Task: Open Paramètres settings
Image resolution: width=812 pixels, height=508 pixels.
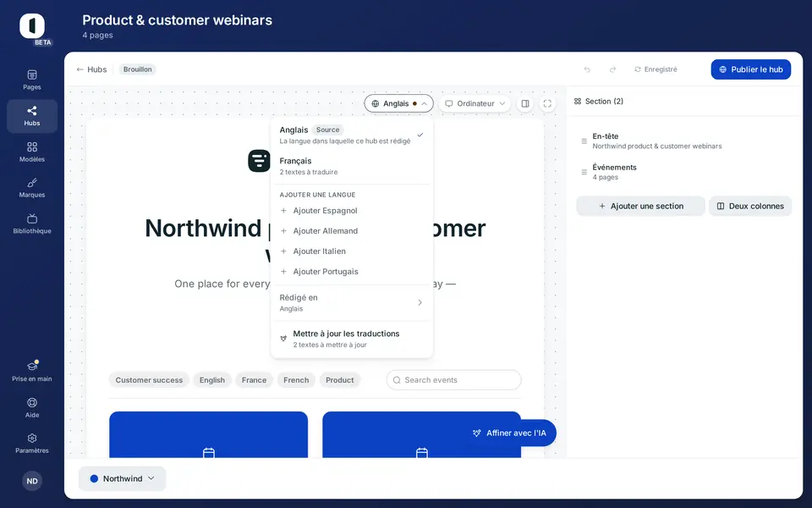Action: point(31,443)
